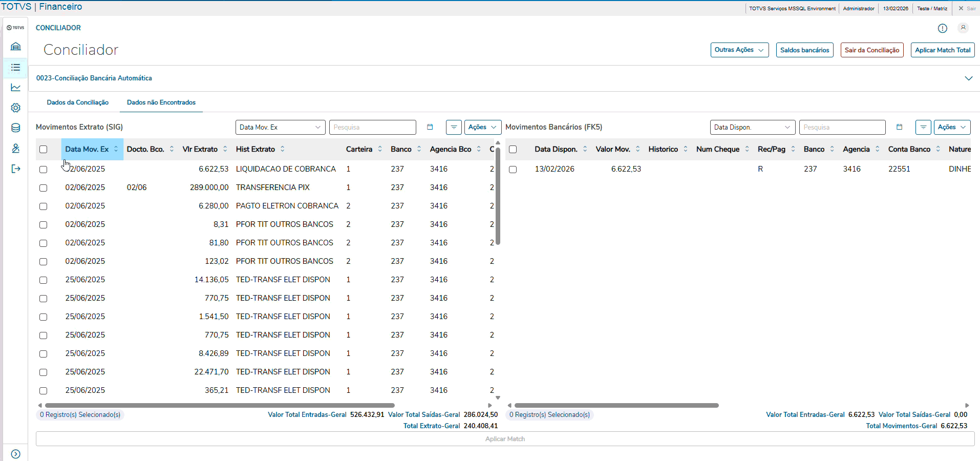Open the 0023-Conciliação Bancária Automática link
The image size is (980, 461).
pos(94,78)
